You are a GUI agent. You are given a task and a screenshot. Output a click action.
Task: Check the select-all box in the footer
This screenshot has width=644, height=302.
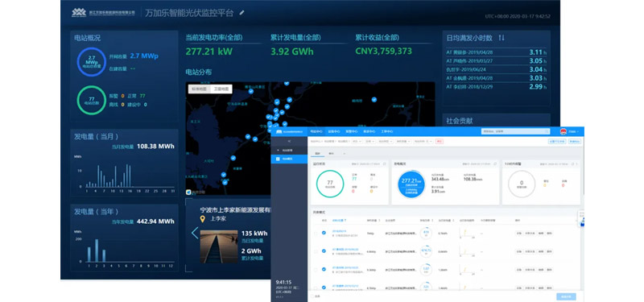point(312,296)
